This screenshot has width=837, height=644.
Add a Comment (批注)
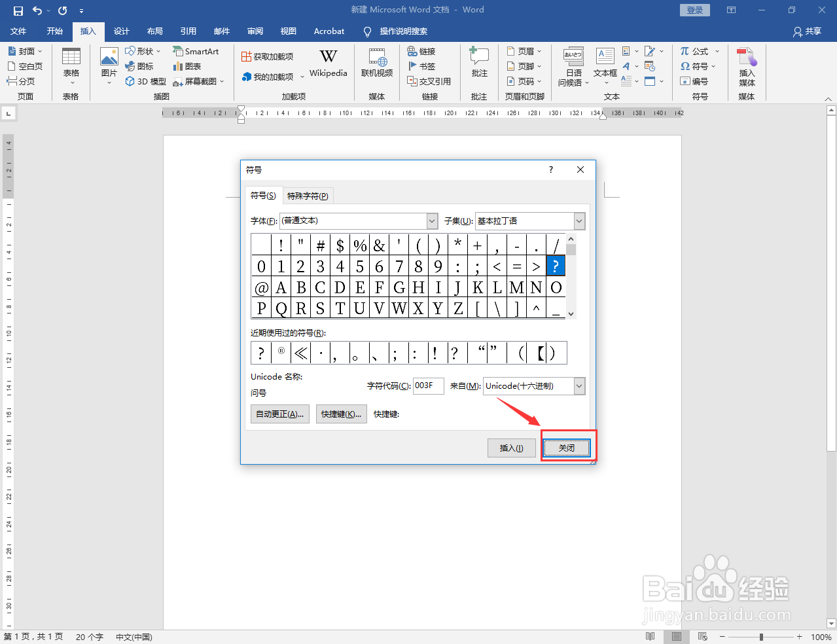[x=479, y=63]
